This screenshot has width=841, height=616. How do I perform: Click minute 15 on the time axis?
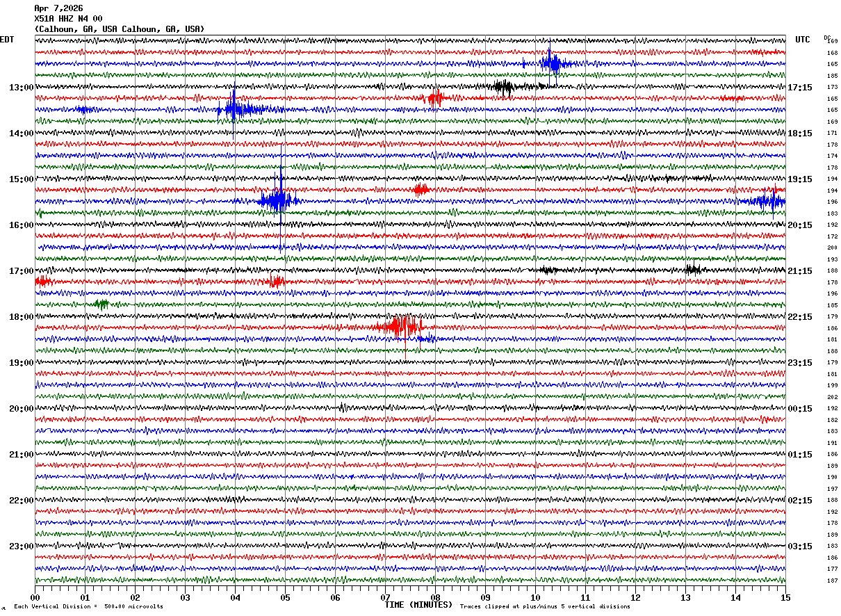point(785,597)
